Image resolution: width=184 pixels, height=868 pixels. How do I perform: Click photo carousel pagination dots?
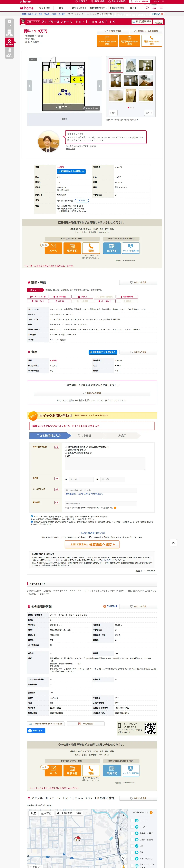(131, 107)
